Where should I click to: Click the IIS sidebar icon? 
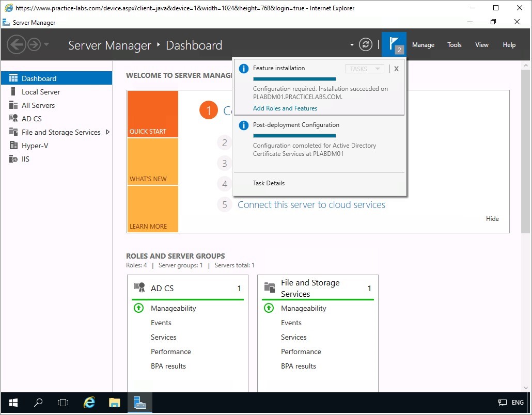(x=13, y=158)
